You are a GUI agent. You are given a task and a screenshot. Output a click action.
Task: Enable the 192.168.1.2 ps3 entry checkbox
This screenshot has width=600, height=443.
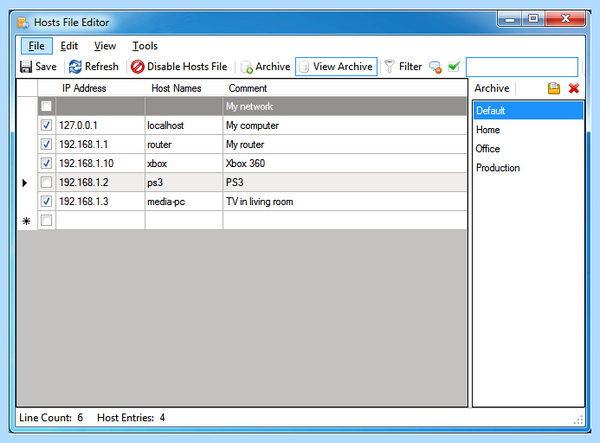click(46, 182)
